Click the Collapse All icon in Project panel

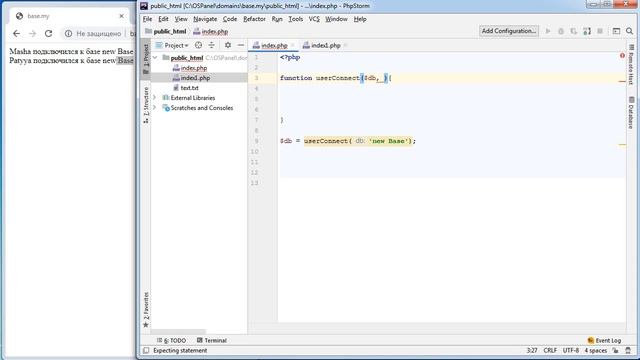click(211, 45)
